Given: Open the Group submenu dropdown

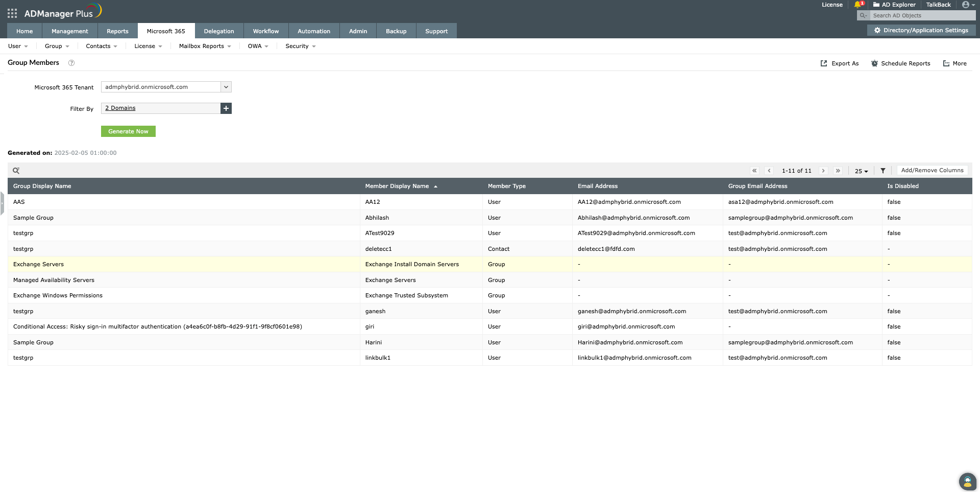Looking at the screenshot, I should click(x=57, y=46).
